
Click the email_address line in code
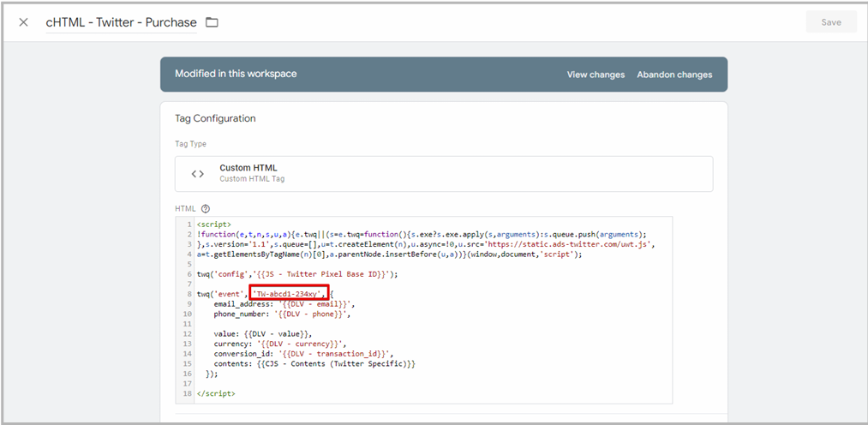[284, 304]
